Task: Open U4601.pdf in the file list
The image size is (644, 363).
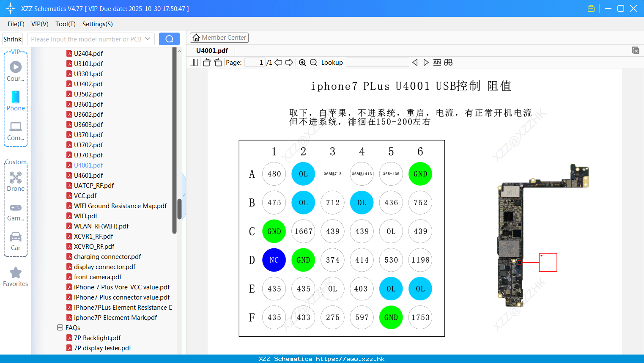Action: [x=85, y=175]
